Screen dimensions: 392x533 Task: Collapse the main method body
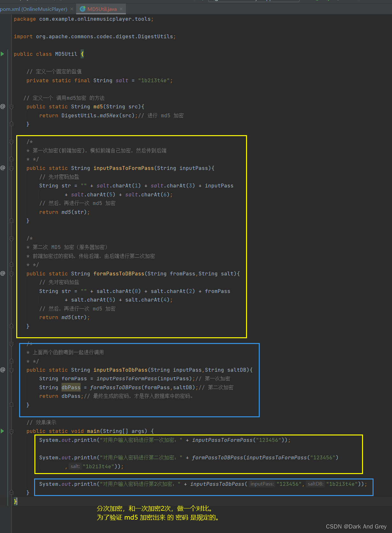pyautogui.click(x=11, y=432)
